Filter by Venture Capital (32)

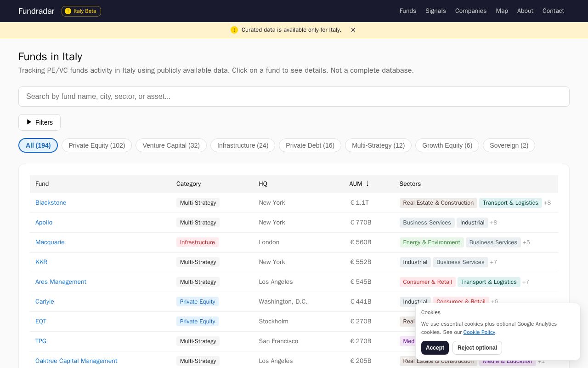click(x=171, y=145)
